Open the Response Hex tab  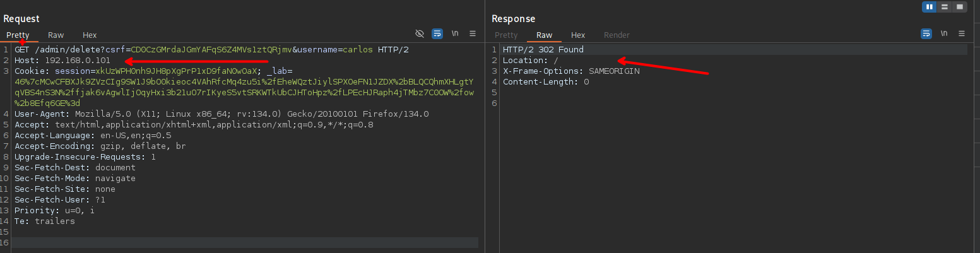point(578,35)
